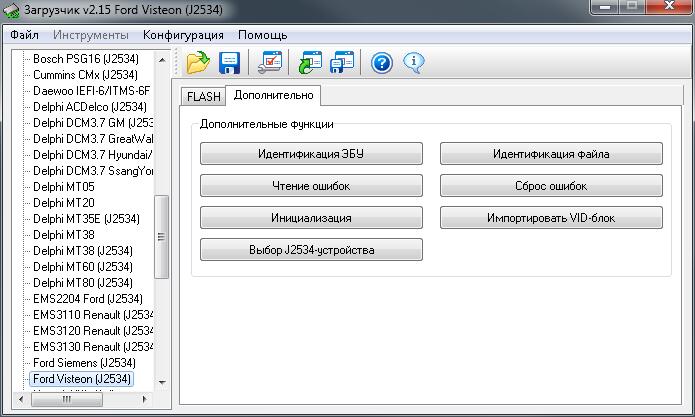Screen dimensions: 695x417
Task: Close the Загрузчик window
Action: tap(669, 7)
